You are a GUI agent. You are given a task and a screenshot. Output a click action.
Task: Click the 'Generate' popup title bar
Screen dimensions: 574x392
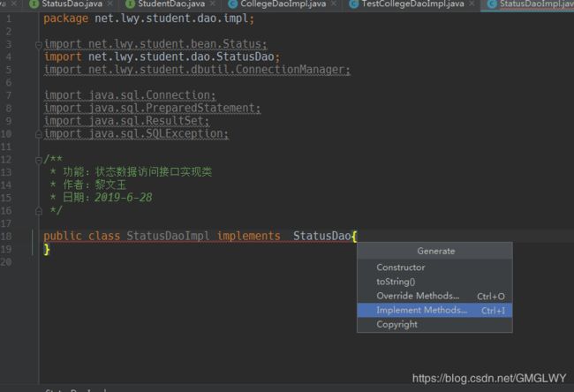coord(434,251)
